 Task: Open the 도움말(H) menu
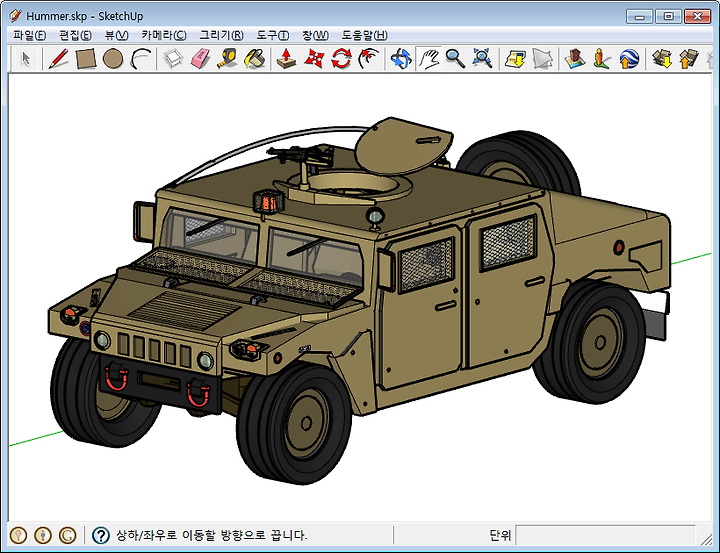(365, 35)
